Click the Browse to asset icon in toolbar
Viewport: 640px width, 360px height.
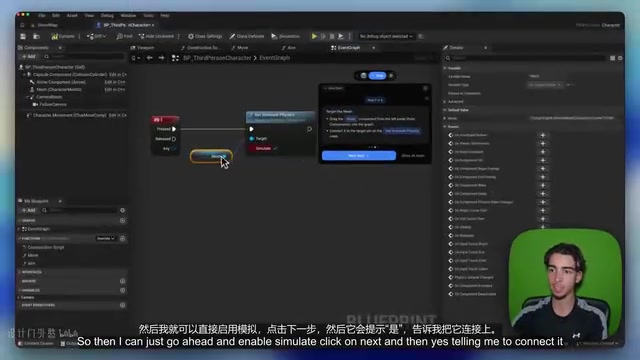36,36
